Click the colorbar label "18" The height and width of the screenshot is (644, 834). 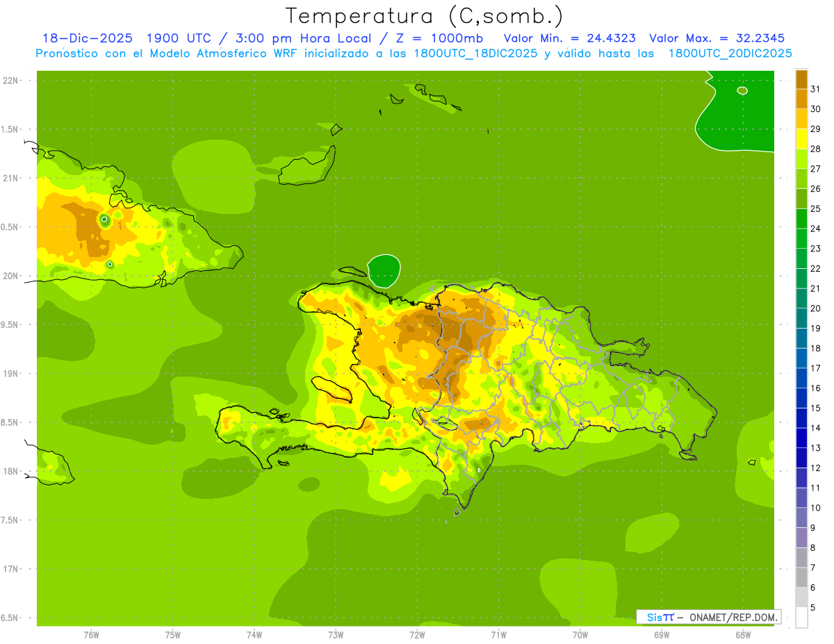pyautogui.click(x=816, y=348)
